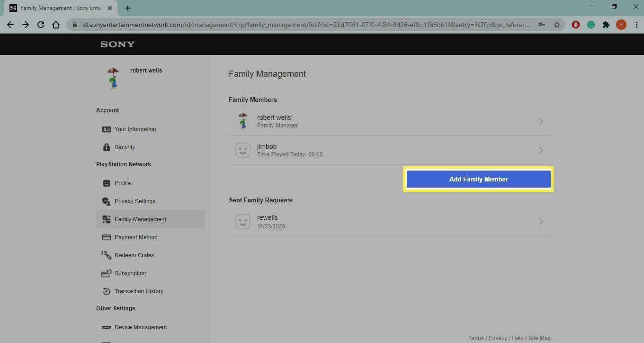Click the Privacy Settings shield icon

107,201
